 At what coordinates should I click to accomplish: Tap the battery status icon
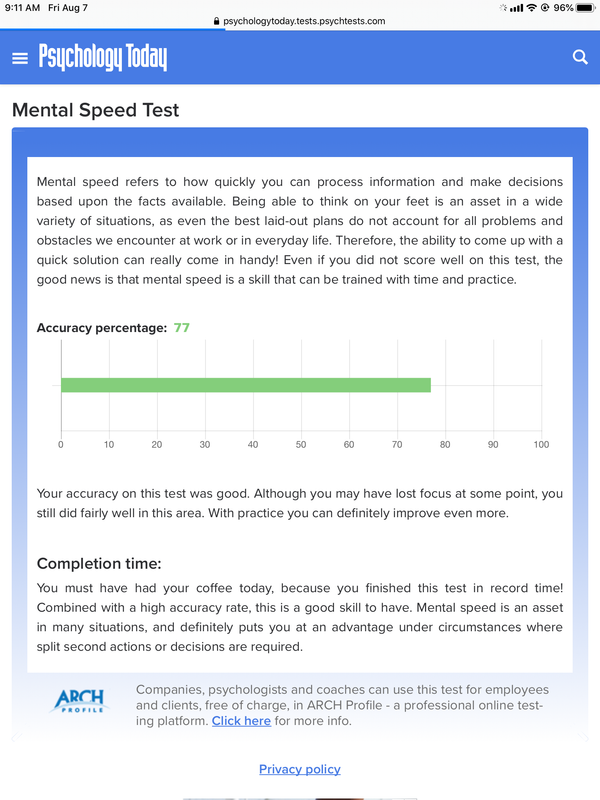pyautogui.click(x=586, y=8)
